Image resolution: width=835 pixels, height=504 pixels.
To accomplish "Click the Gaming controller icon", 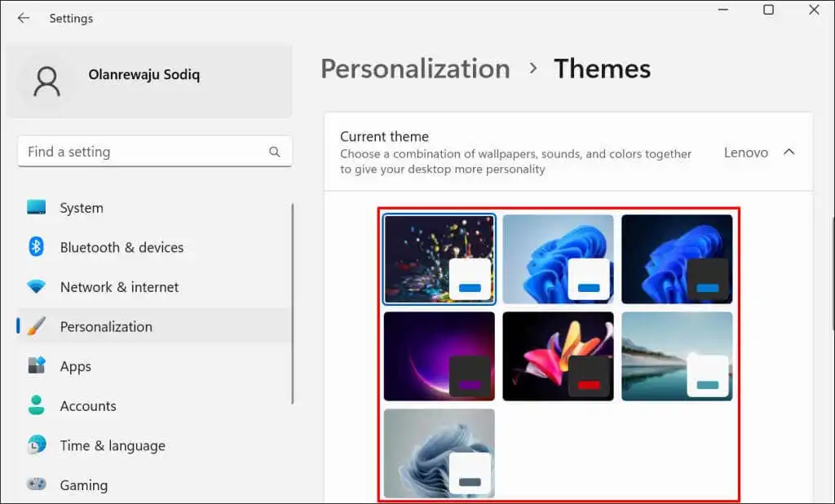I will click(36, 484).
